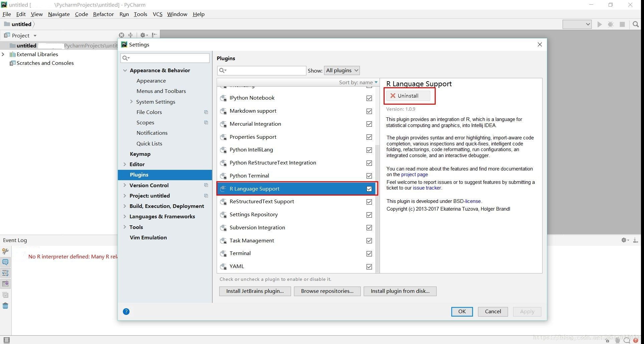The height and width of the screenshot is (344, 644).
Task: Toggle Settings Repository checkbox
Action: (x=369, y=215)
